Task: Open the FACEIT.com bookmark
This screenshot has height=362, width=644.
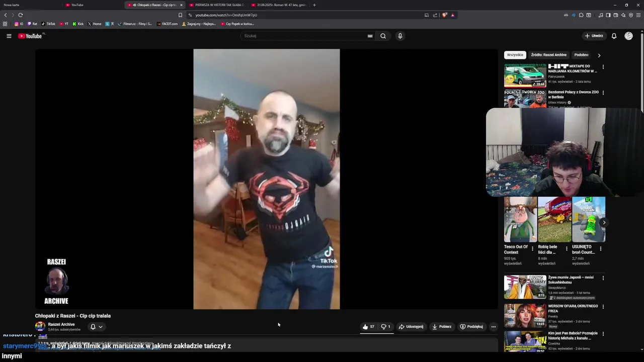Action: click(x=167, y=24)
